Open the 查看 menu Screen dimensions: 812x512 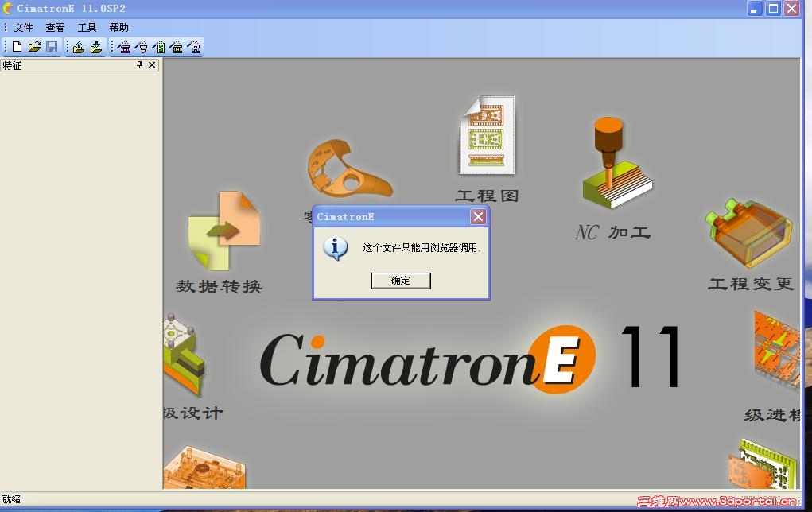pyautogui.click(x=55, y=28)
